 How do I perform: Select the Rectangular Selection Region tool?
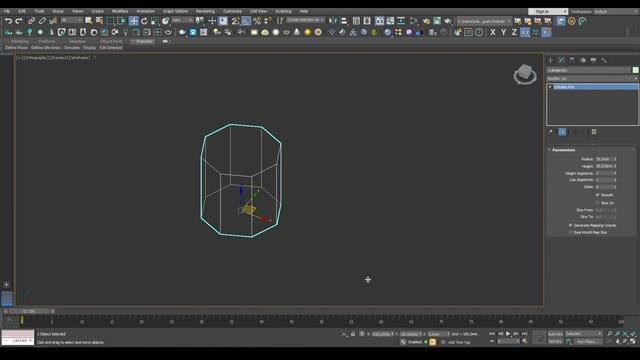[110, 21]
